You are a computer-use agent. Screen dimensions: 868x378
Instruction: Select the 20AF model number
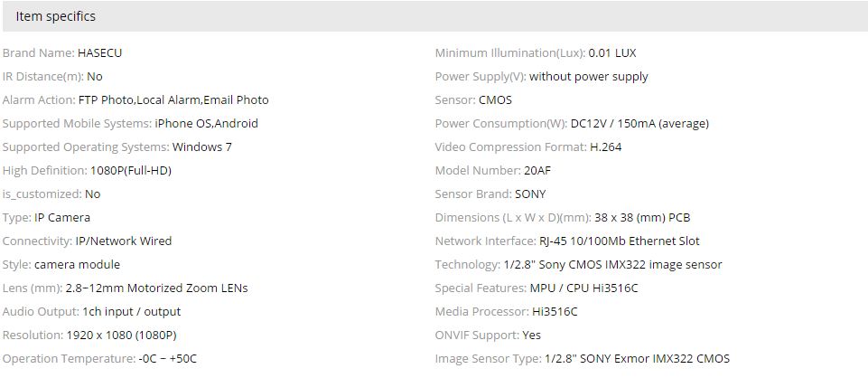coord(537,171)
